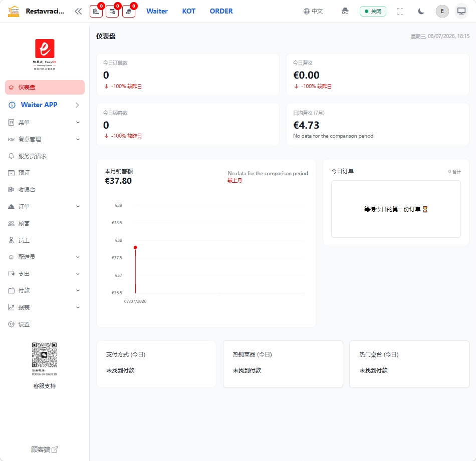Click the 支出 wallet icon
Screen dimensions: 476x461
point(11,274)
